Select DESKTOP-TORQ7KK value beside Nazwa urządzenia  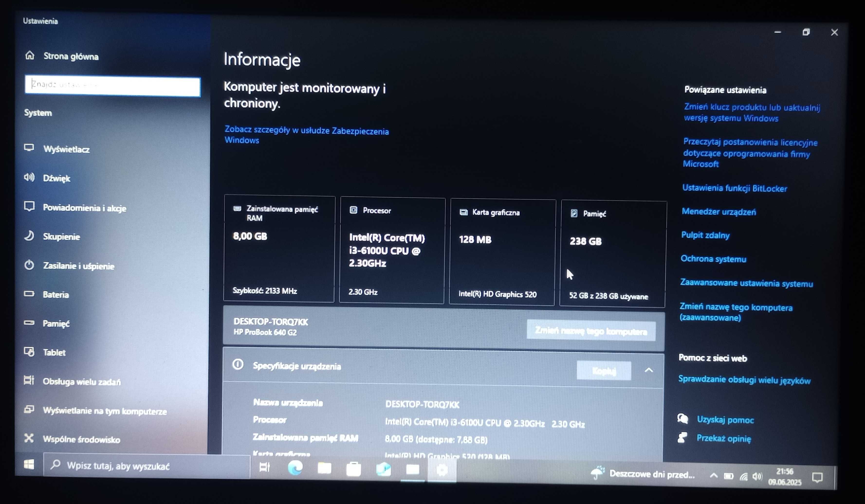[x=422, y=404]
